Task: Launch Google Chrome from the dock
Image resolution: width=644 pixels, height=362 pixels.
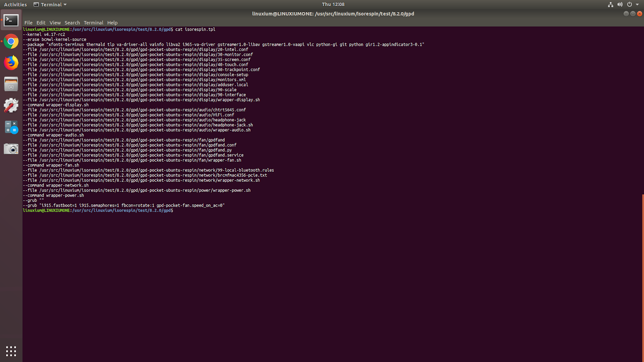Action: 11,41
